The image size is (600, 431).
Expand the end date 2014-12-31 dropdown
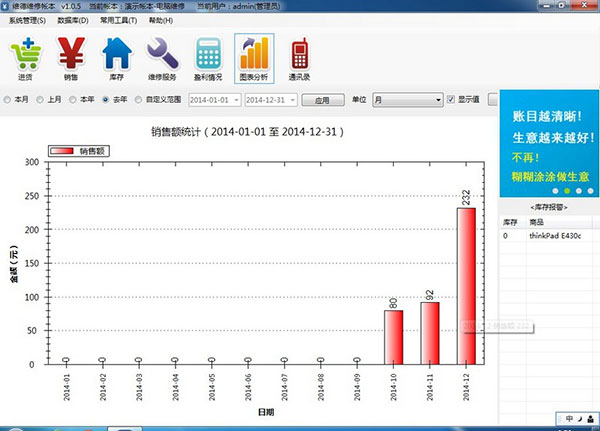click(293, 100)
